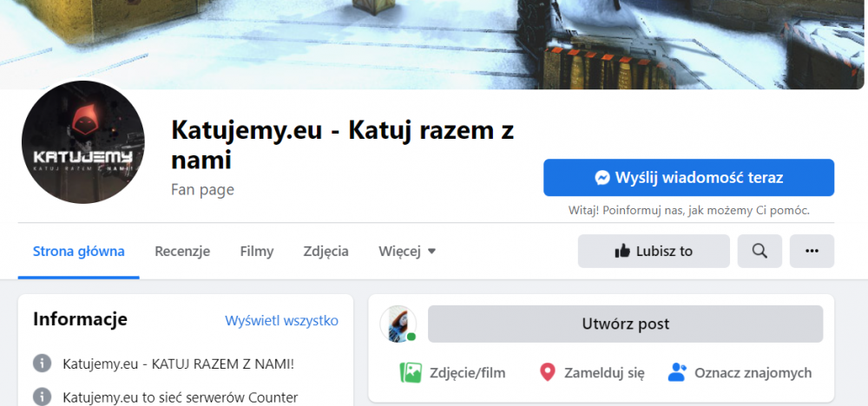Search the page with magnifier icon
This screenshot has height=406, width=868.
click(x=759, y=251)
